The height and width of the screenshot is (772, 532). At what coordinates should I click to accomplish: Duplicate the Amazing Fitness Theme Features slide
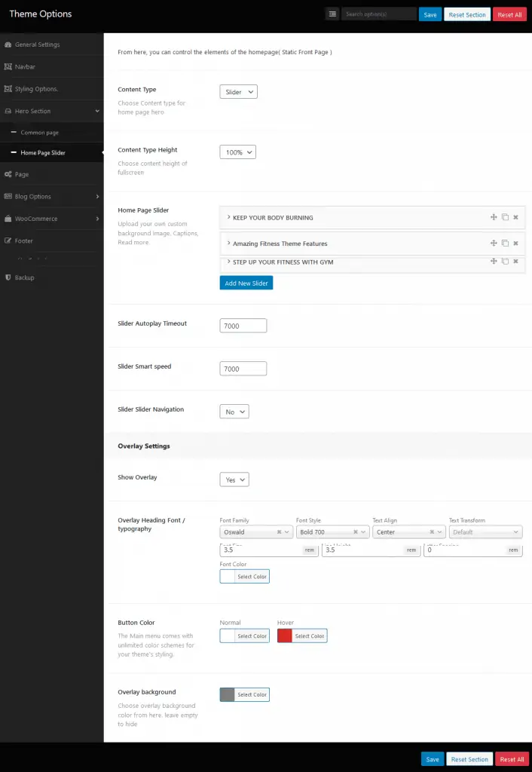point(505,244)
